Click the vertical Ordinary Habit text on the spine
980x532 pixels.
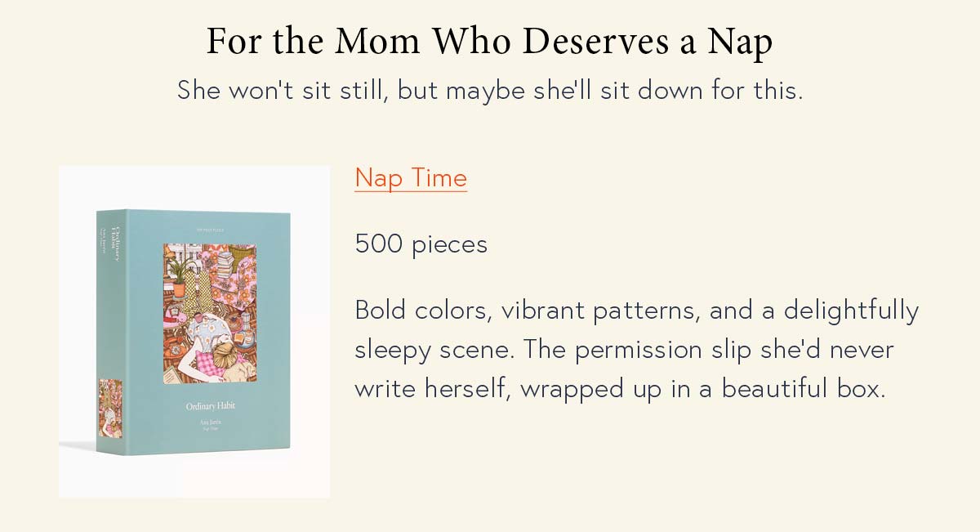(115, 244)
